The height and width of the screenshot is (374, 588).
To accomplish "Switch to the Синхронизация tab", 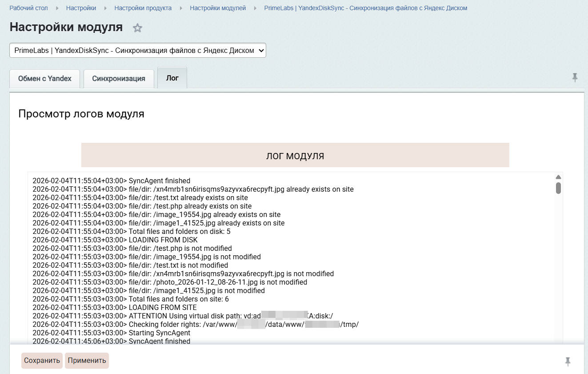I will point(119,79).
